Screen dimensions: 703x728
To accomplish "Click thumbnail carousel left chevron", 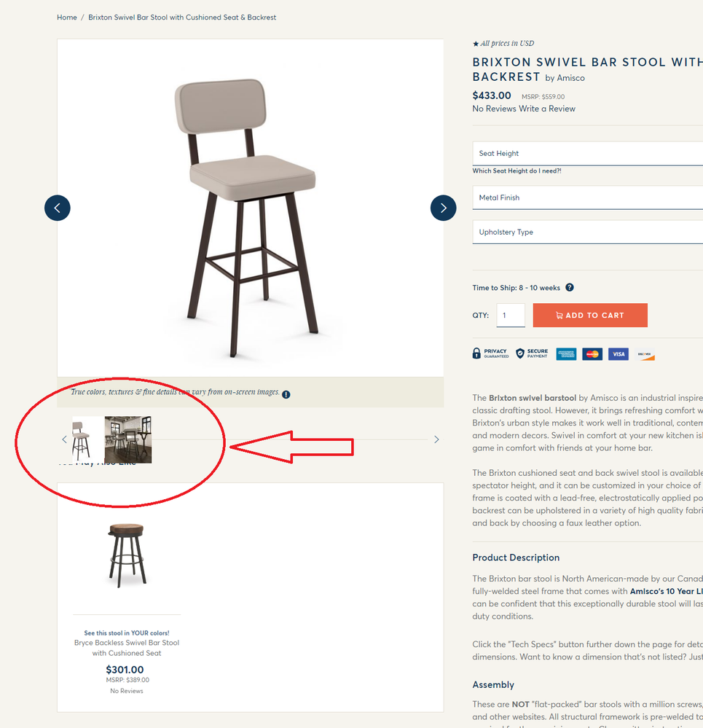I will pos(65,439).
